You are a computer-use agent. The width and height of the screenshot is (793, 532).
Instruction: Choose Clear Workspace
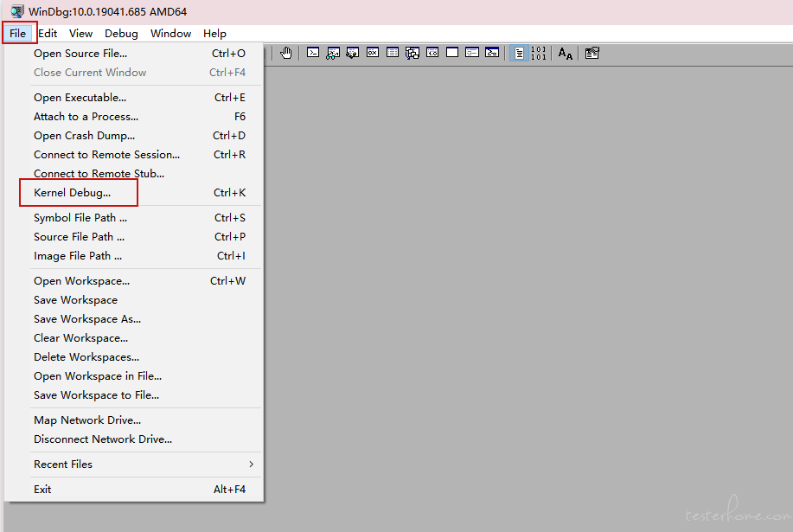[x=134, y=338]
